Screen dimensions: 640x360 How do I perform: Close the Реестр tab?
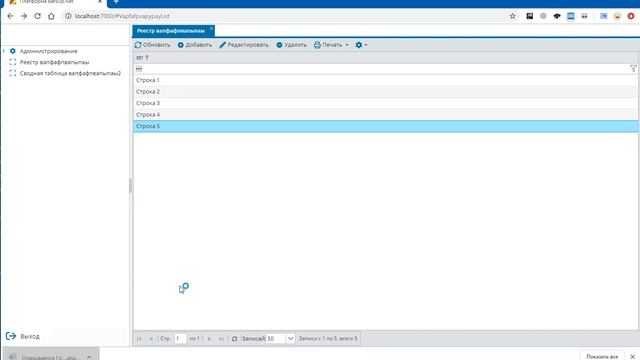[x=211, y=29]
